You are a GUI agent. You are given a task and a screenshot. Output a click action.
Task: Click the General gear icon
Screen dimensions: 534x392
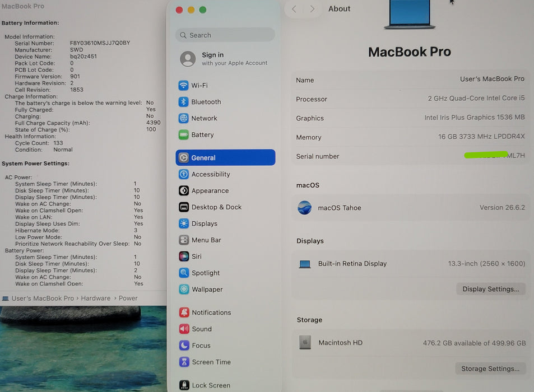[184, 157]
